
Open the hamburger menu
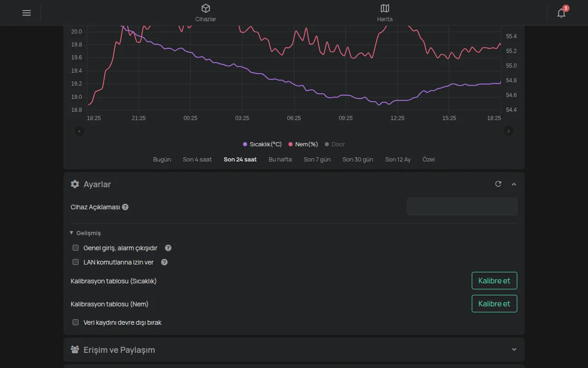pyautogui.click(x=27, y=13)
